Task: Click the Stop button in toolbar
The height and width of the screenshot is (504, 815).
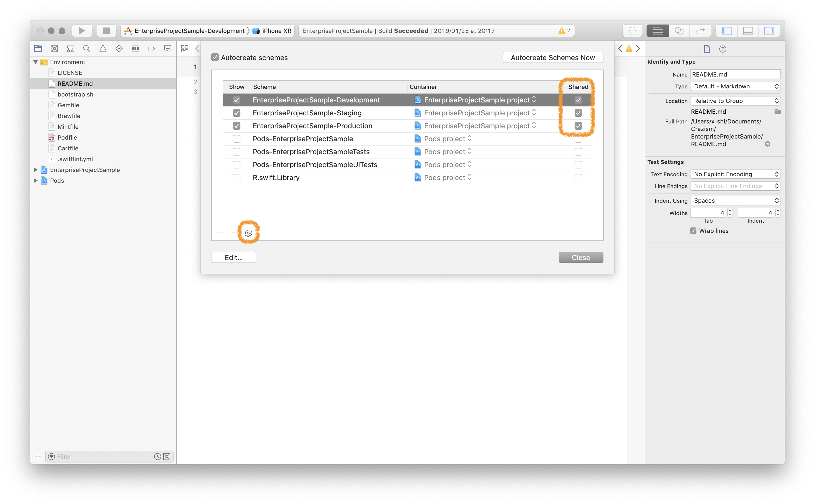Action: pos(106,31)
